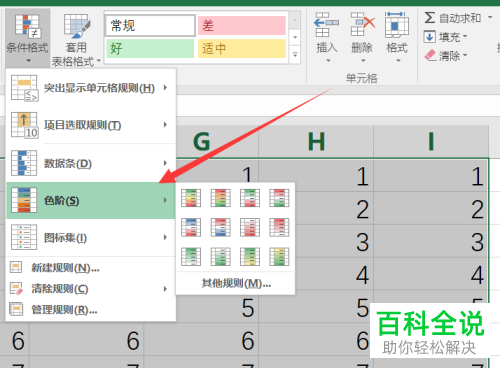Select the column H cell showing 1
The height and width of the screenshot is (368, 500).
tap(316, 175)
